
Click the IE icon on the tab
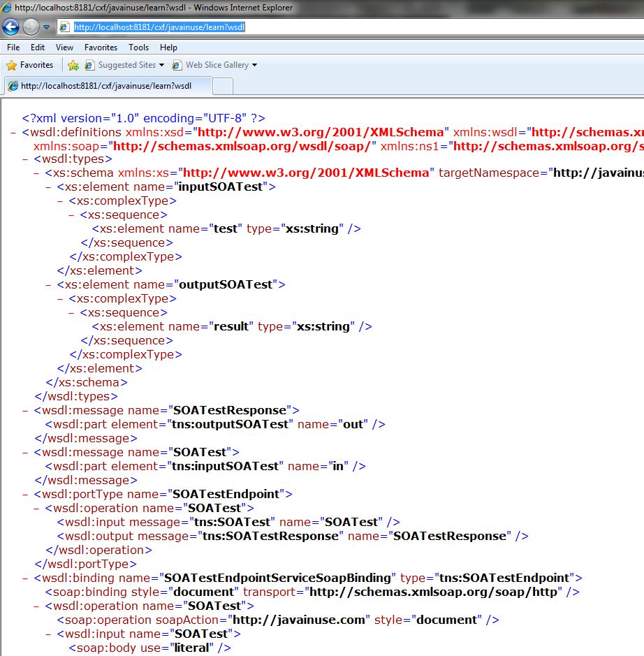13,86
